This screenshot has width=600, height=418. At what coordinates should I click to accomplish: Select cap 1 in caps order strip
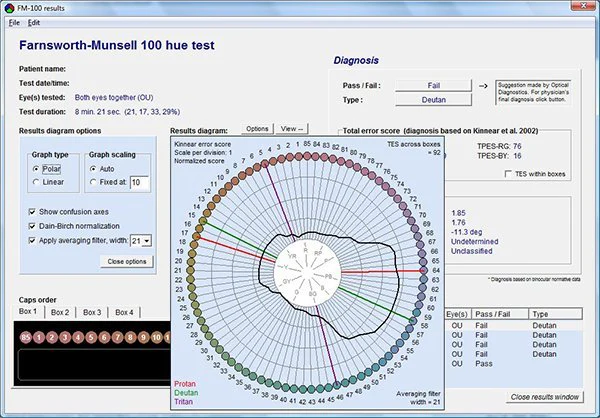pos(39,338)
